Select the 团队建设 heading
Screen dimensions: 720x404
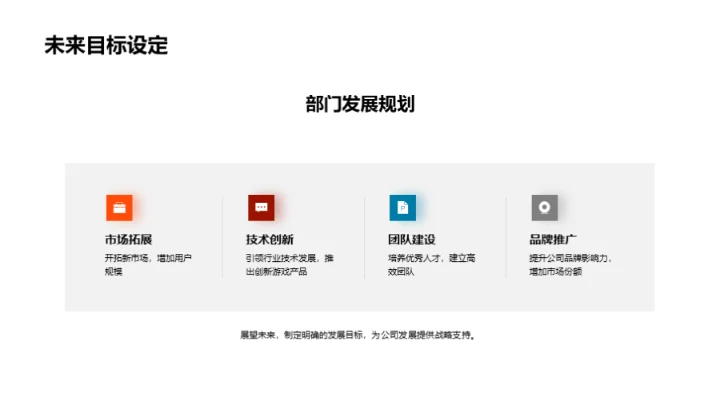pyautogui.click(x=412, y=240)
